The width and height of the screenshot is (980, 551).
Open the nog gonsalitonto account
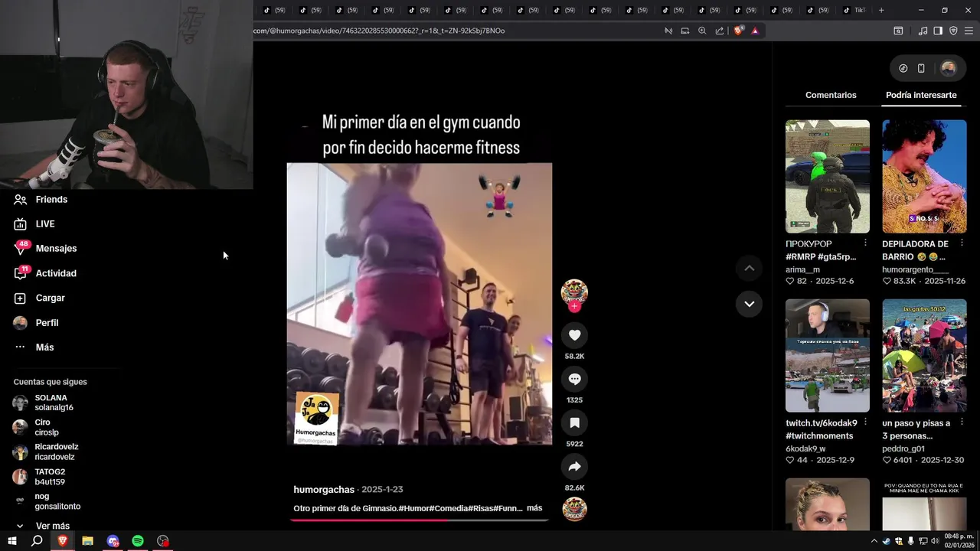(x=47, y=501)
